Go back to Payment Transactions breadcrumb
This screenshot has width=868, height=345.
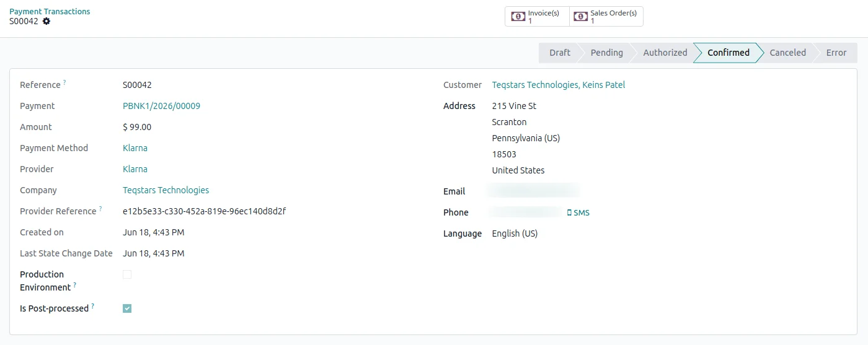(x=50, y=11)
